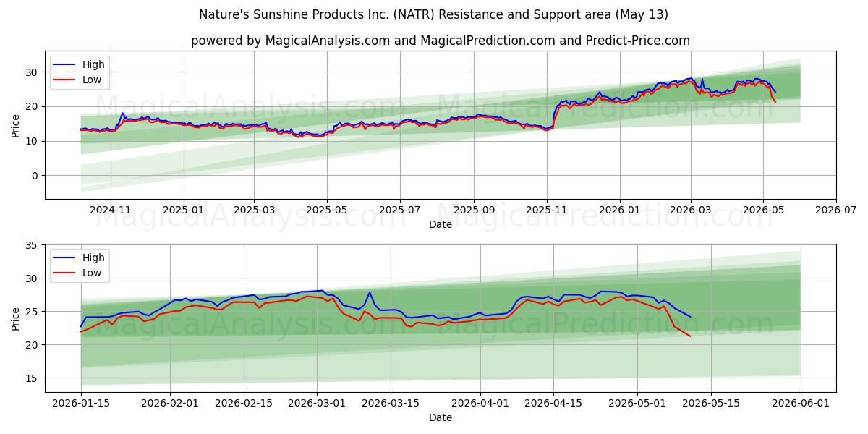
Task: Click the bottom chart x-axis label '2026-05-01'
Action: click(637, 403)
